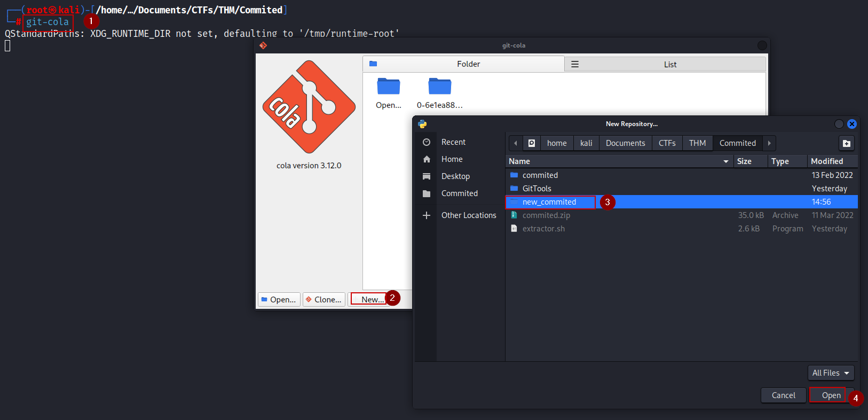
Task: Click the 11 Mar 2022 modified cell
Action: 832,215
